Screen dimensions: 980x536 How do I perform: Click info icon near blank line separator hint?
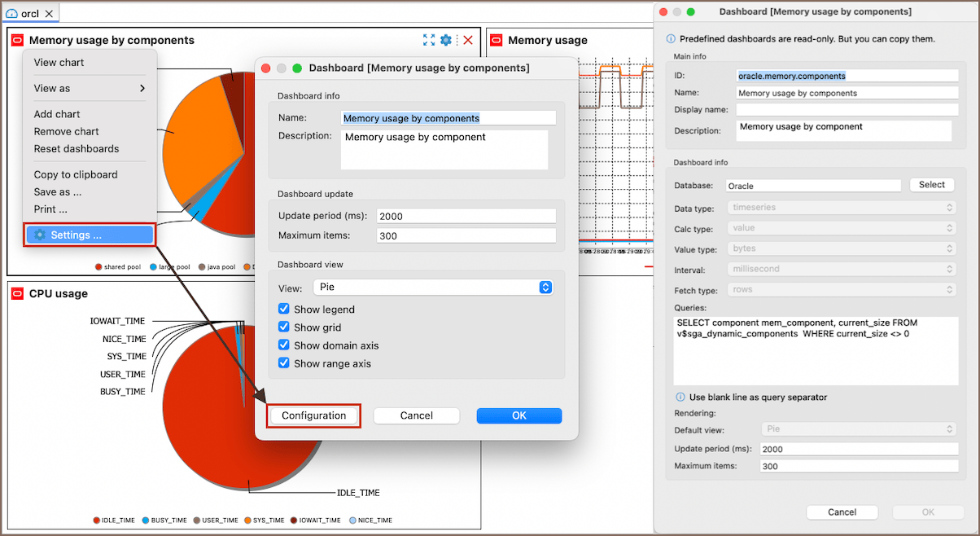(680, 398)
